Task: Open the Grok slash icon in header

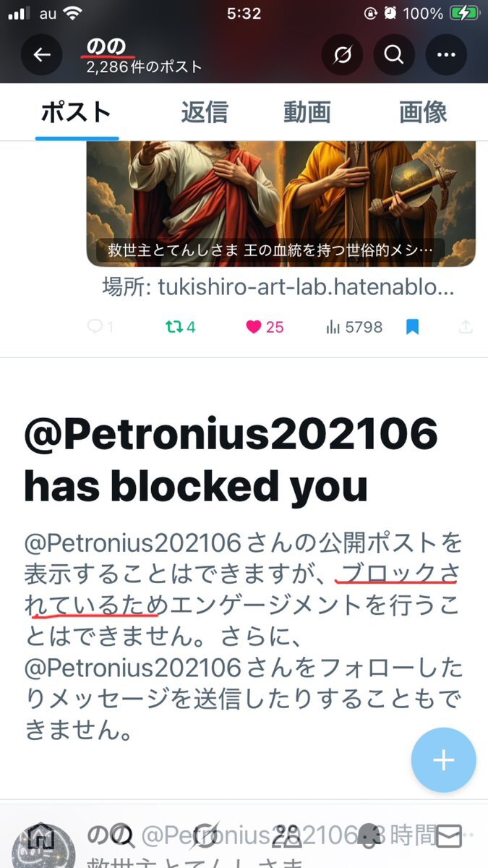Action: point(342,55)
